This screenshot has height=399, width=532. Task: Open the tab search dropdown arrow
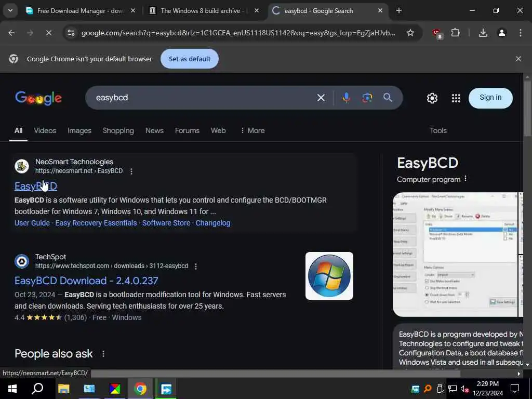10,10
